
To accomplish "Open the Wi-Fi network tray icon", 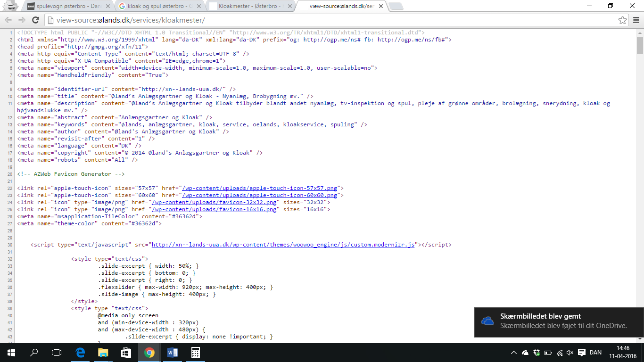I will pos(559,353).
